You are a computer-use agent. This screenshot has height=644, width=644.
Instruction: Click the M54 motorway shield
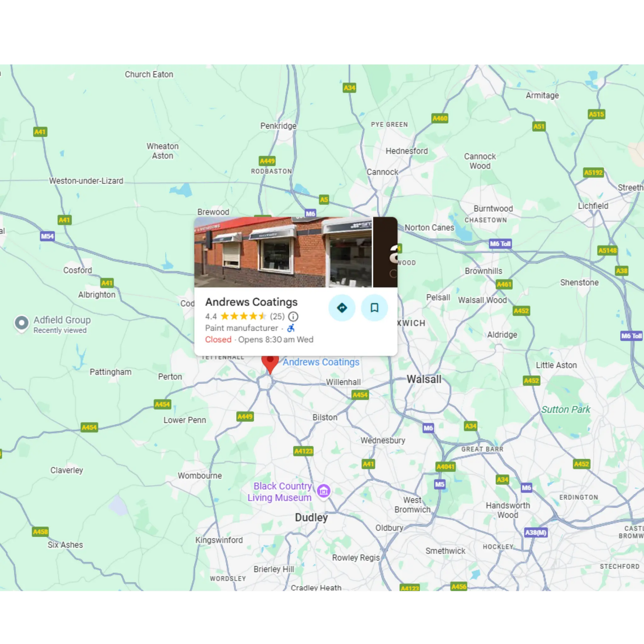click(47, 236)
